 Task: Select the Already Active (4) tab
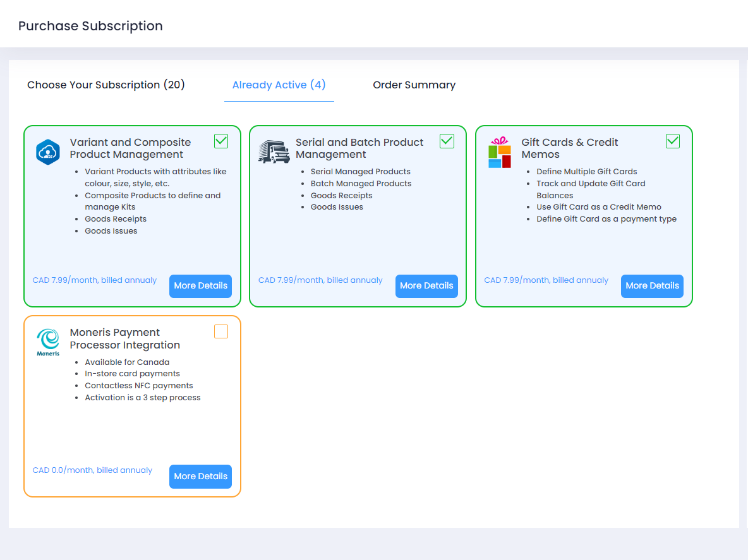279,85
